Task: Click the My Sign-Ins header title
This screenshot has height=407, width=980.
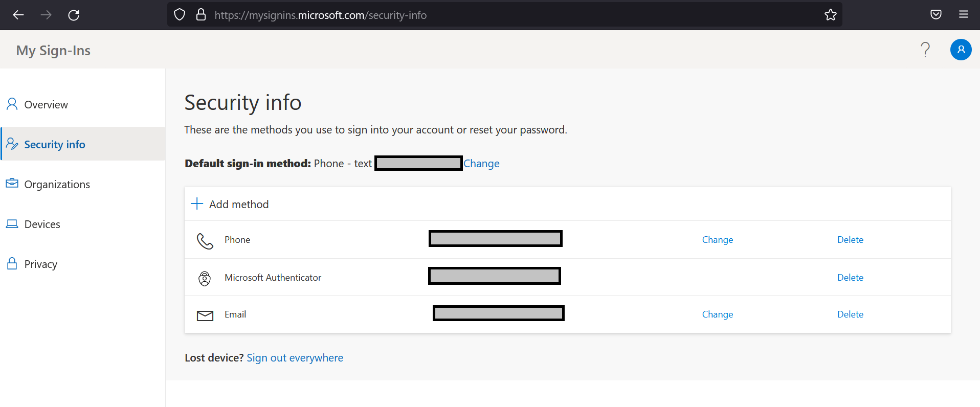Action: coord(53,50)
